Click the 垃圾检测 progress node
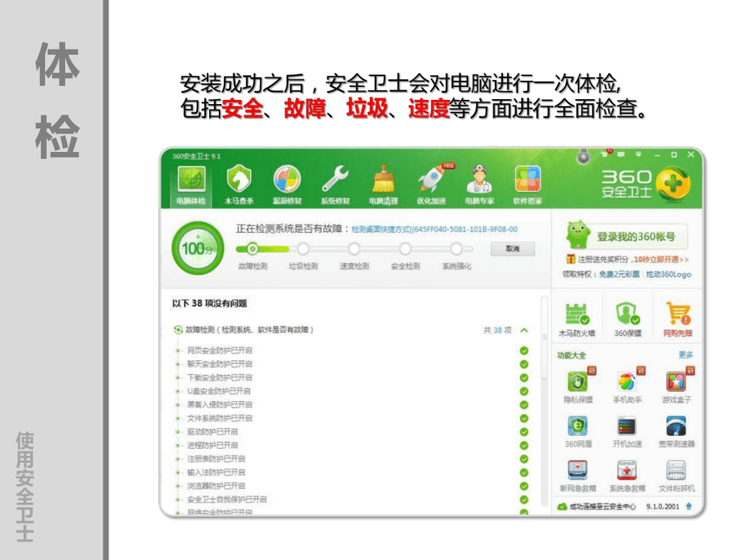Screen dimensions: 747x560 (x=303, y=248)
